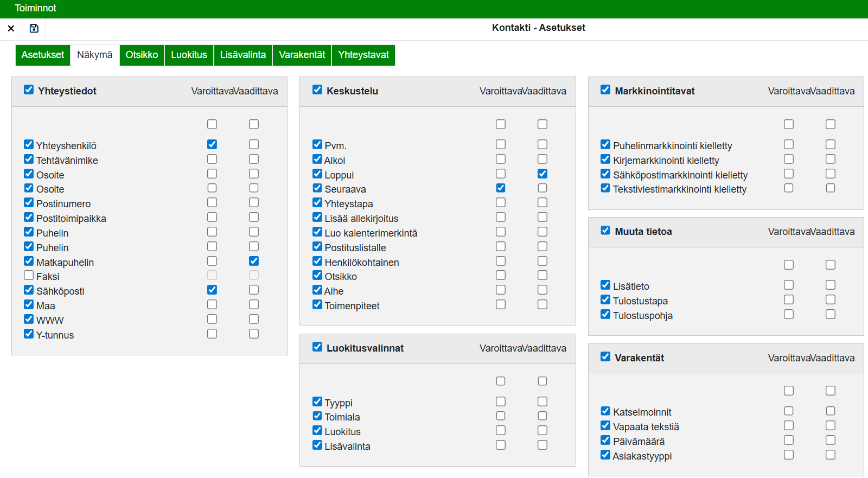The width and height of the screenshot is (868, 478).
Task: Uncheck the Yhteystiedot section checkbox
Action: [x=29, y=90]
